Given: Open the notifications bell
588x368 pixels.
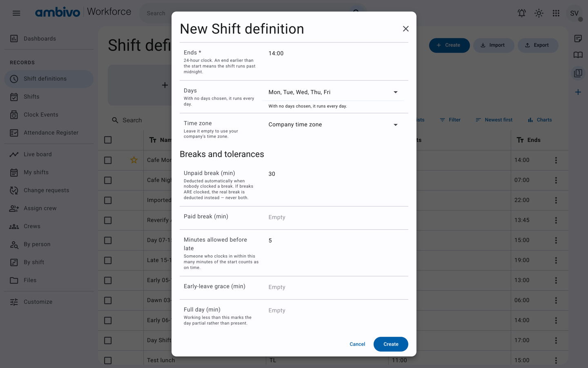Looking at the screenshot, I should coord(522,13).
